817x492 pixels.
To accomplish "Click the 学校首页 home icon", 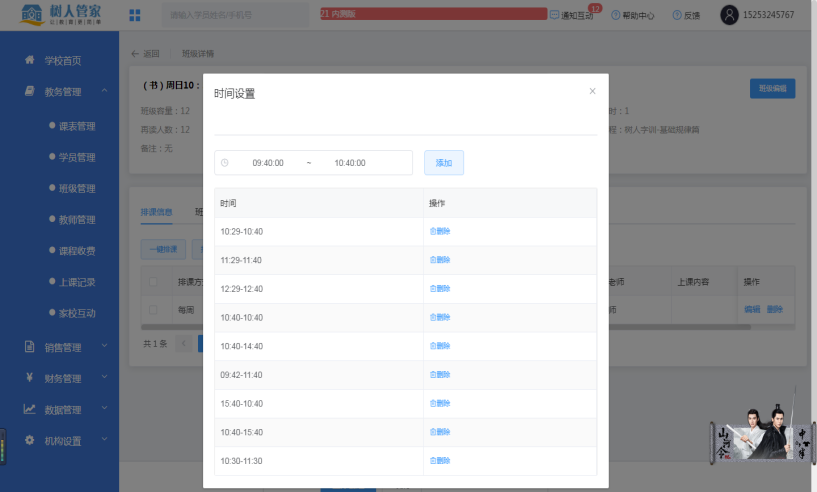I will coord(30,60).
